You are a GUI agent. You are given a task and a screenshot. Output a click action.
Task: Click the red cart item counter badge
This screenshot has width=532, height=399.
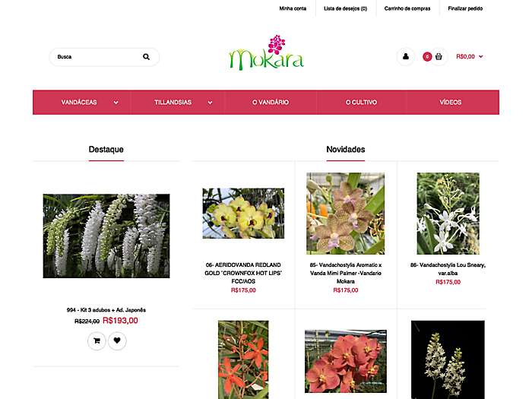pos(427,57)
